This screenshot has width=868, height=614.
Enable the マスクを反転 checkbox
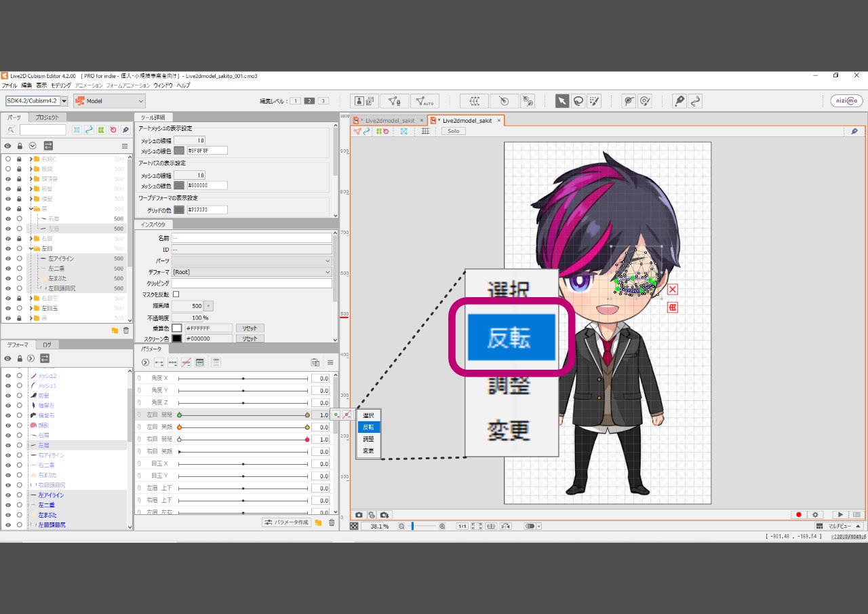click(176, 294)
